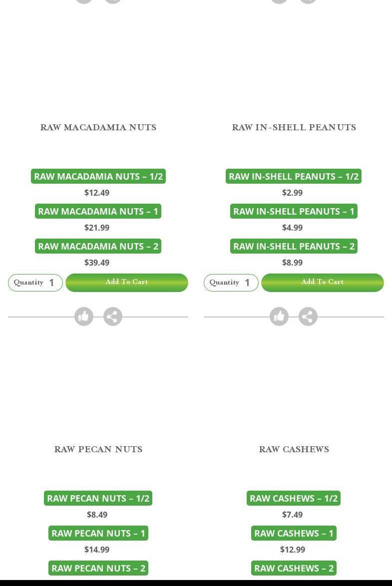The image size is (392, 586).
Task: Choose Raw In-Shell Peanuts – 2 option
Action: [x=294, y=246]
